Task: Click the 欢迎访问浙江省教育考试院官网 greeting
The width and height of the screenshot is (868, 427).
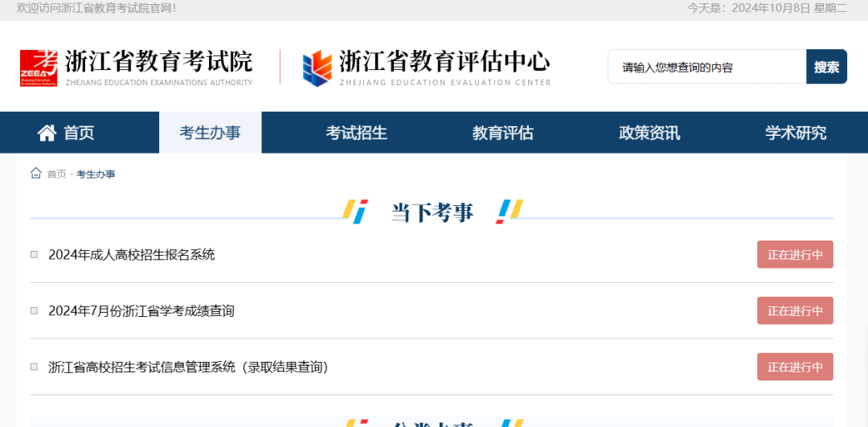Action: (x=96, y=8)
